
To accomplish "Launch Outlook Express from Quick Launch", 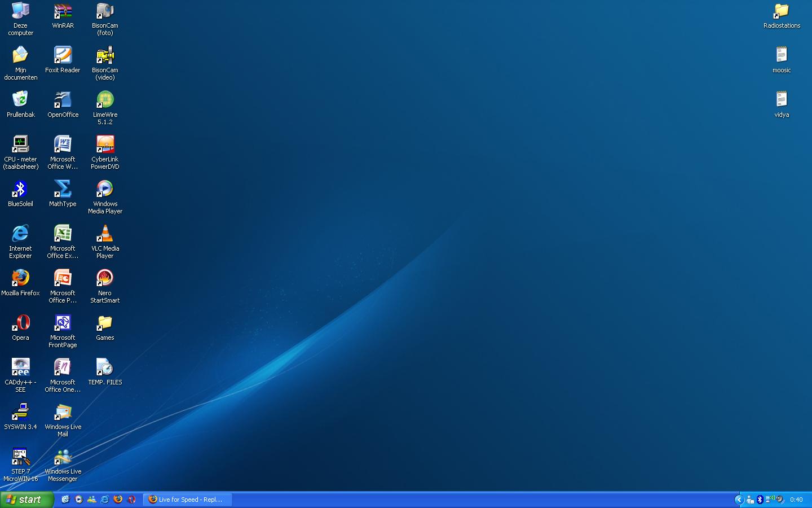I will 65,500.
